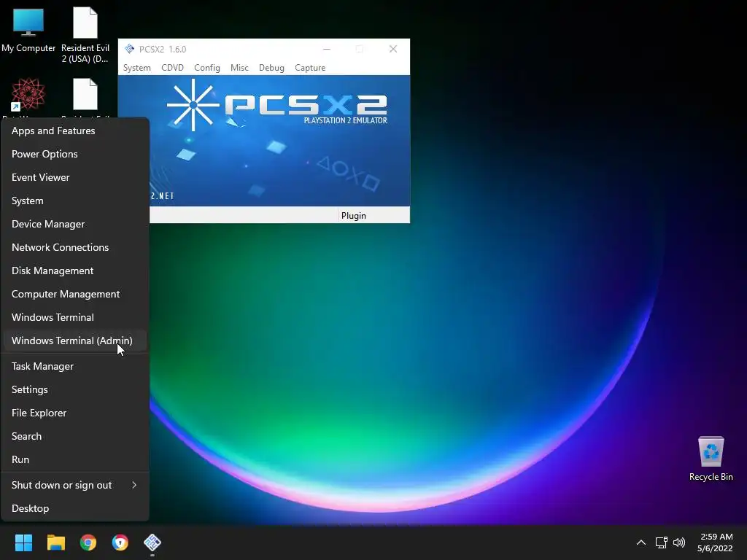Screen dimensions: 747x560
Task: Open Computer Management
Action: click(x=75, y=294)
